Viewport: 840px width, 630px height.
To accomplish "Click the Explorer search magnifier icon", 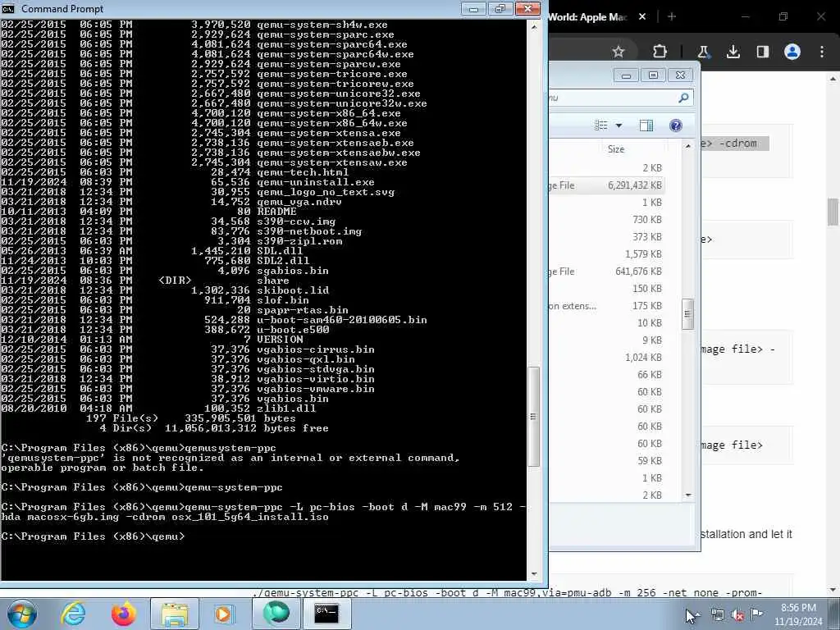I will (x=683, y=98).
